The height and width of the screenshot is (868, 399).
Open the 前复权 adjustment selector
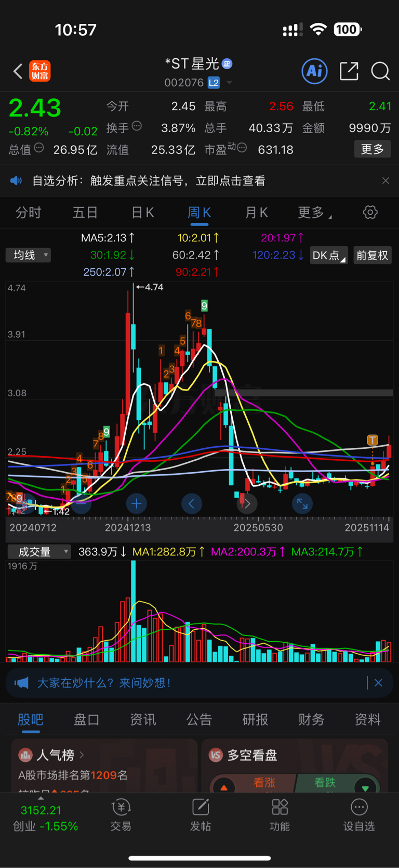pyautogui.click(x=373, y=255)
